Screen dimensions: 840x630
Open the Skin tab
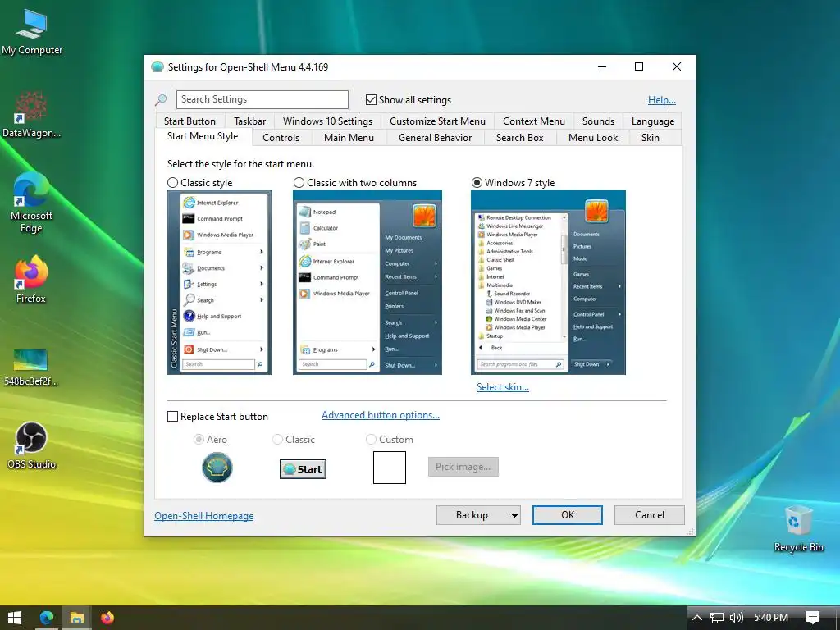(650, 138)
